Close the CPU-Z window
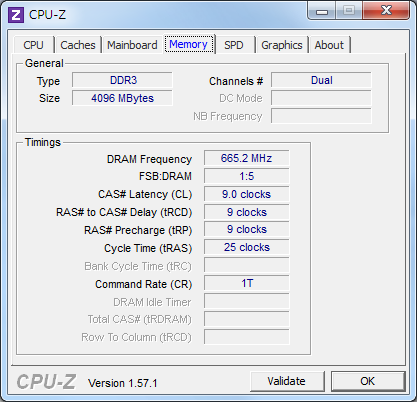The width and height of the screenshot is (417, 402). click(386, 11)
